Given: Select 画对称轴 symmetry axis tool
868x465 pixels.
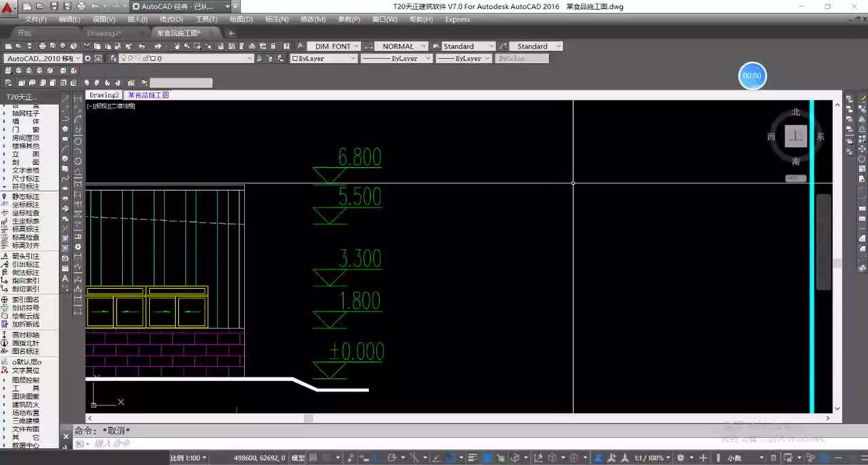Looking at the screenshot, I should click(25, 335).
